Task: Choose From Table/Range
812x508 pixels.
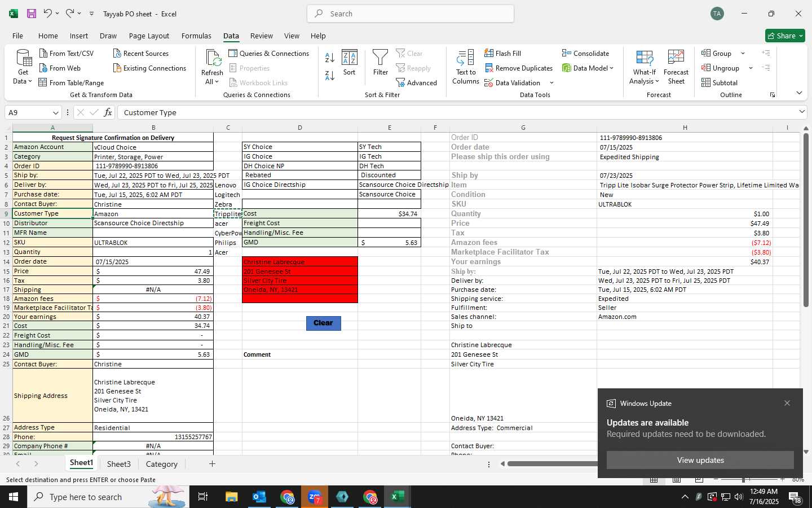Action: point(71,83)
